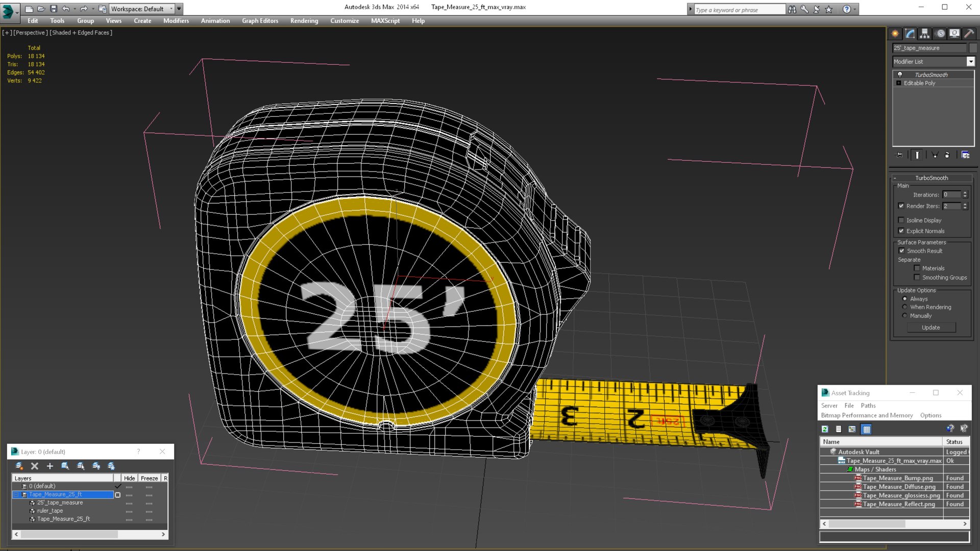Open the MAXScript menu

385,21
